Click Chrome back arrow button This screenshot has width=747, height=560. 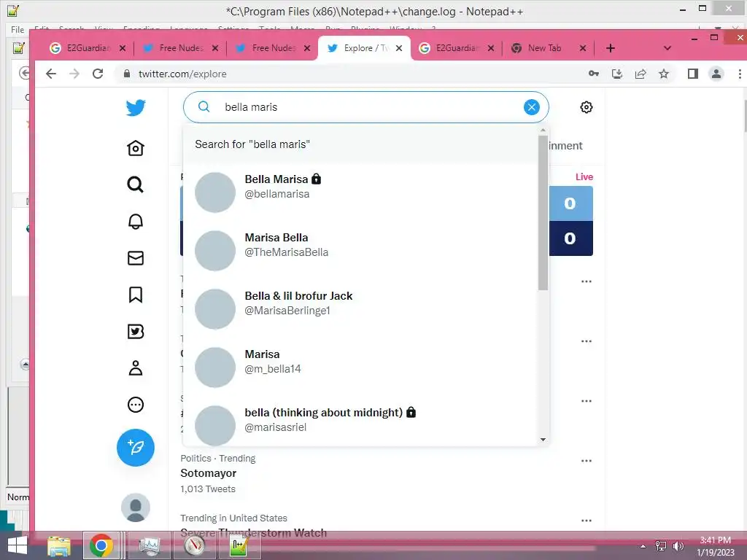51,74
